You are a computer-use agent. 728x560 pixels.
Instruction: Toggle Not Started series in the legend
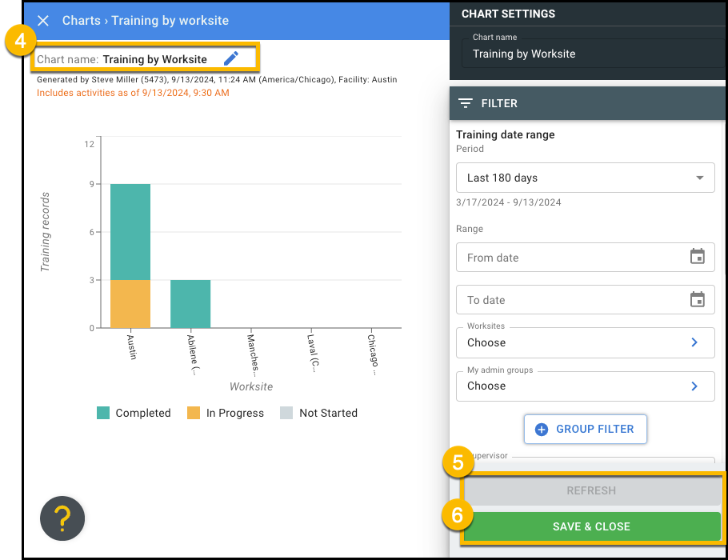[x=318, y=413]
